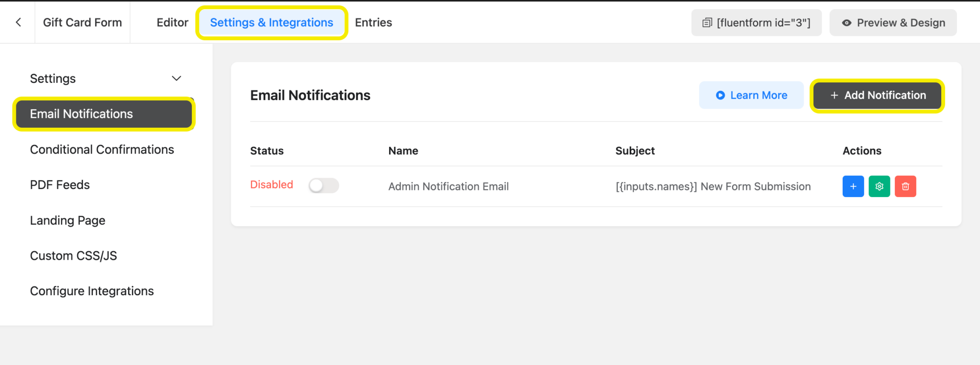Open notification settings via the green gear icon

pos(879,186)
